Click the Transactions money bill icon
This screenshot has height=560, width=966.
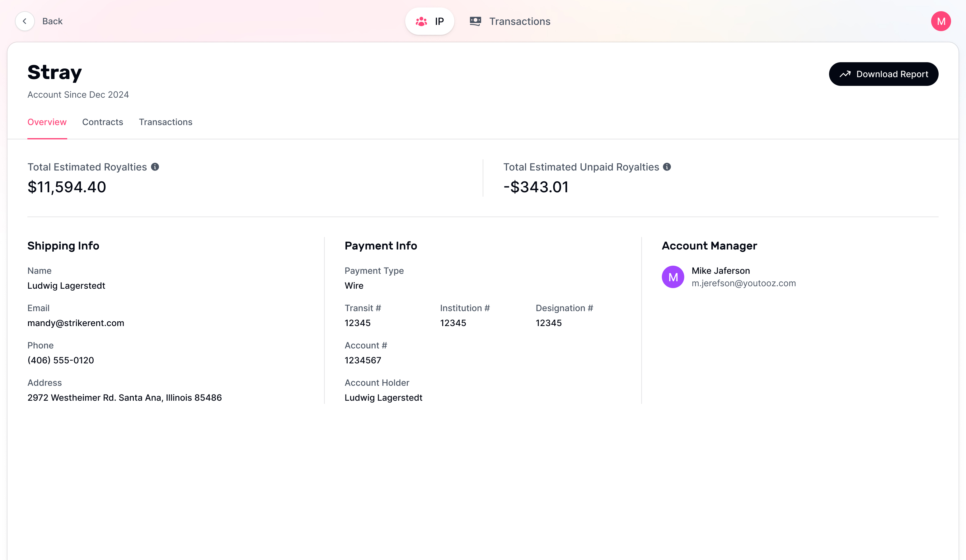[475, 21]
